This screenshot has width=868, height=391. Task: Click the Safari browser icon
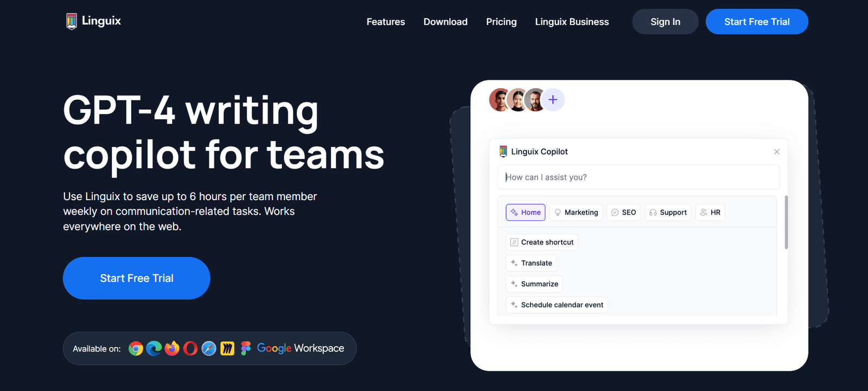point(209,348)
